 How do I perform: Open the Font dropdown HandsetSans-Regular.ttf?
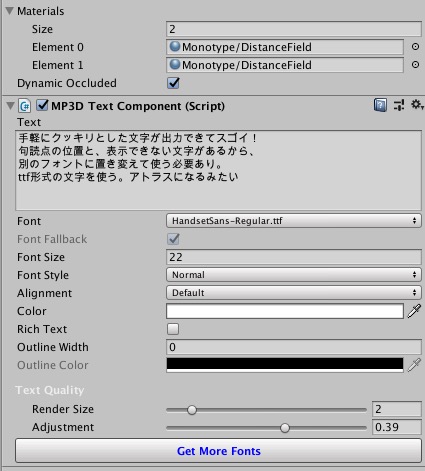point(294,221)
